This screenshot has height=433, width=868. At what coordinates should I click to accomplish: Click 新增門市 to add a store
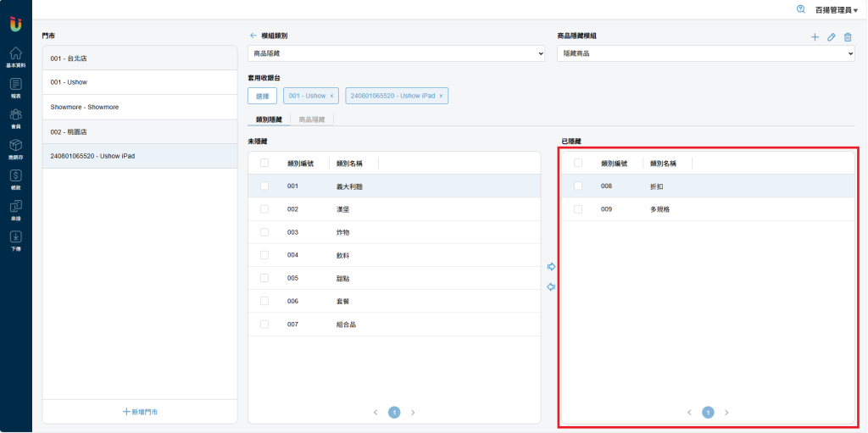pos(140,411)
